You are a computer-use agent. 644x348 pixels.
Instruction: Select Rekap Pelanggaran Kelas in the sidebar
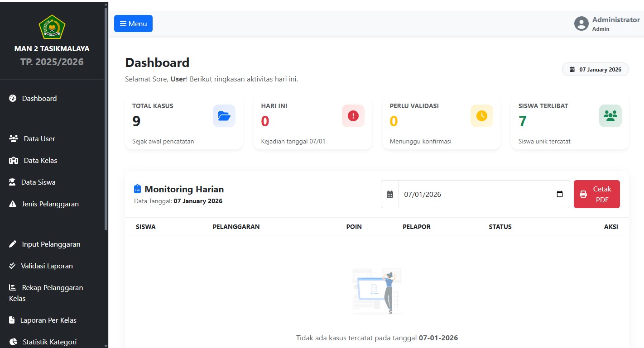45,293
